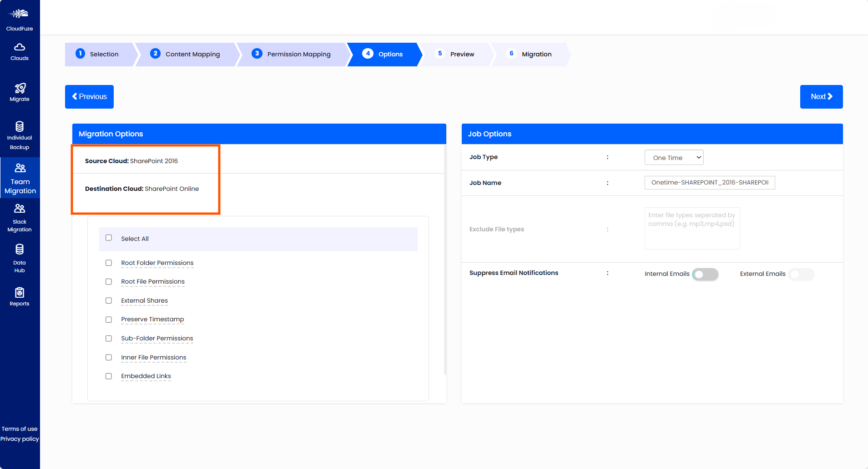Click the Preserve Timestamp label
This screenshot has height=469, width=868.
click(x=152, y=319)
